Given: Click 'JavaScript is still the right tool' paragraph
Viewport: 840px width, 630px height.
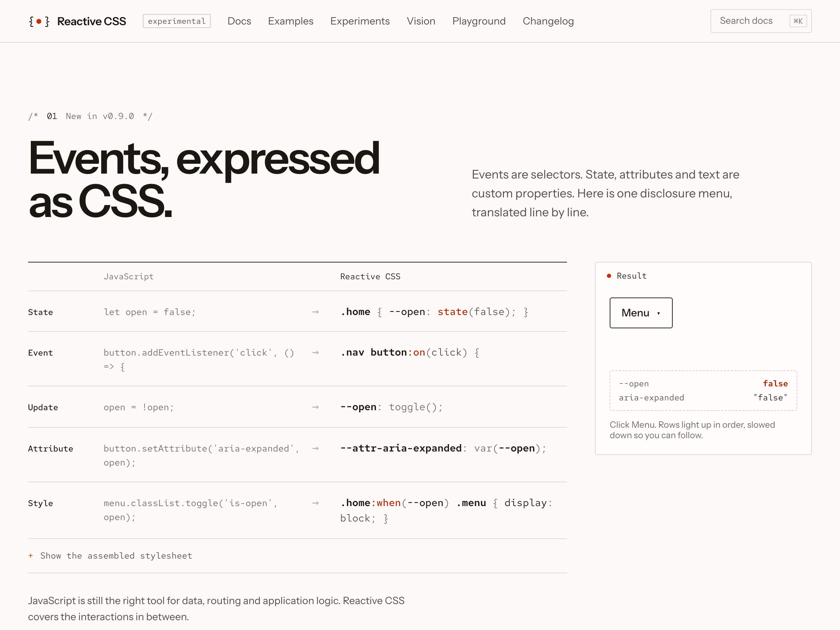Looking at the screenshot, I should point(216,608).
